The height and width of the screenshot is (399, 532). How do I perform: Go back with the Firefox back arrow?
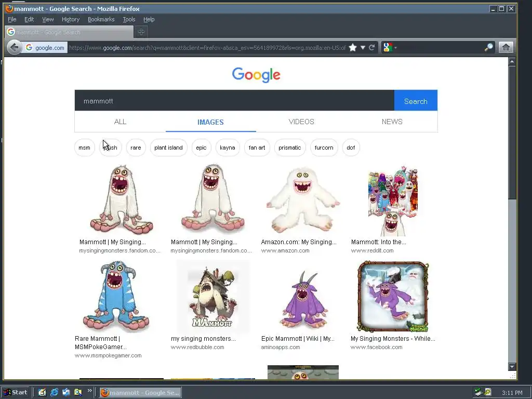point(14,47)
